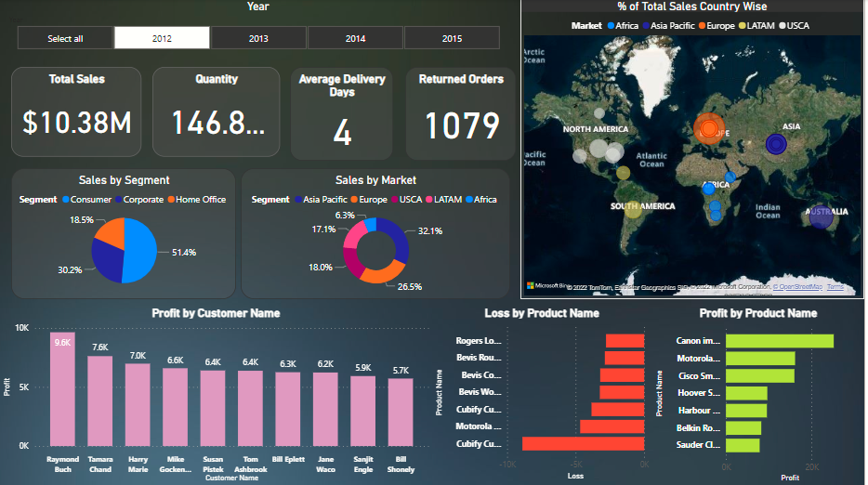Select the 2013 year slicer
The width and height of the screenshot is (868, 485).
click(x=258, y=38)
